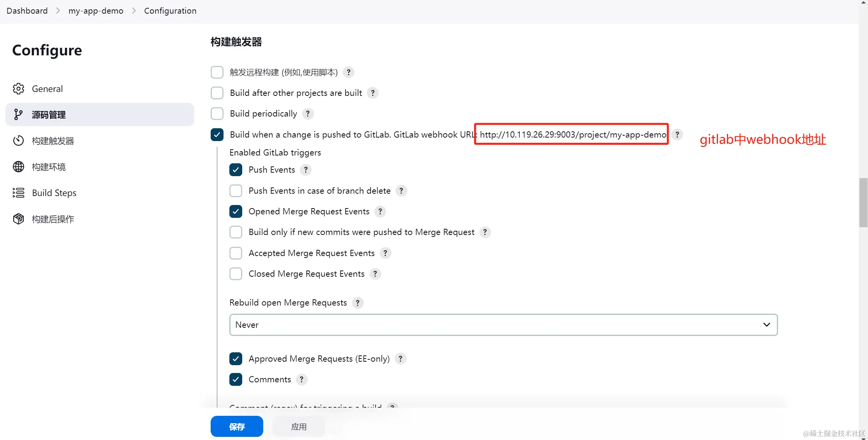Expand the chevron after my-app-demo breadcrumb

click(x=134, y=11)
